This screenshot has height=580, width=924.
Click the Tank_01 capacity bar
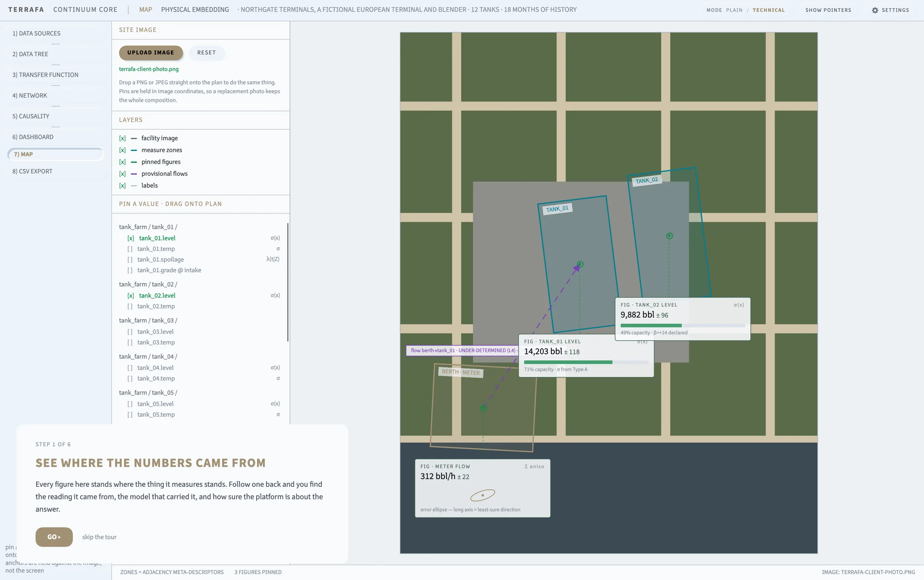coord(586,362)
